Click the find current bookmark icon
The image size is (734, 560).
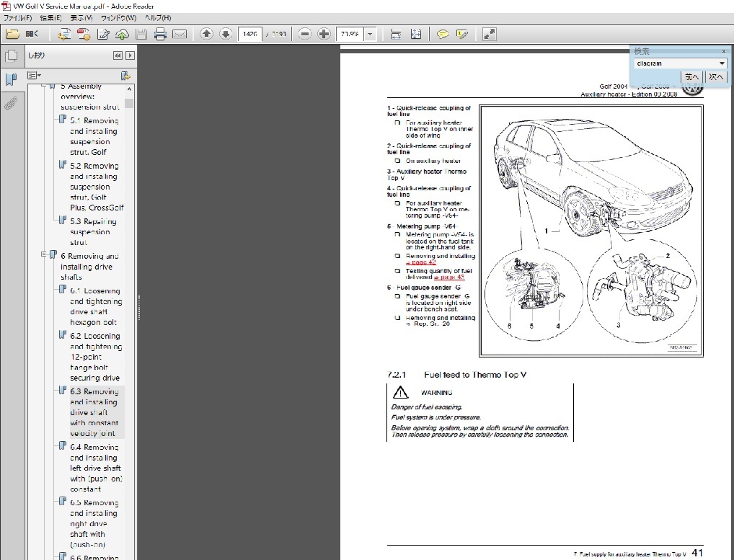tap(125, 76)
